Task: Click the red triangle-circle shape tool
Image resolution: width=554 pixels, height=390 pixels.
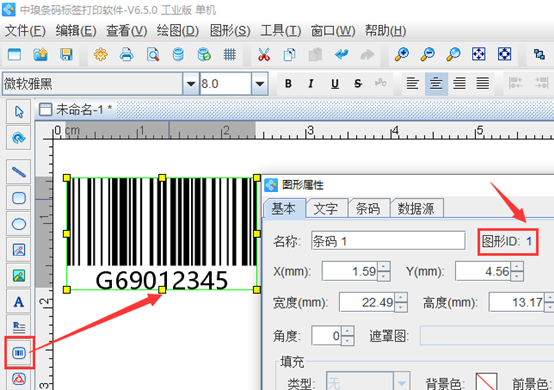Action: (x=19, y=379)
